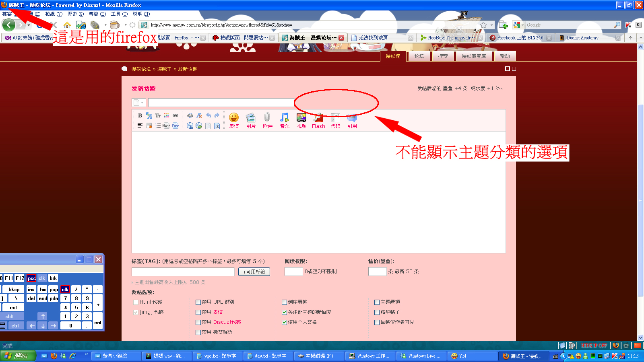
Task: Insert a video with 视频 icon
Action: click(301, 120)
